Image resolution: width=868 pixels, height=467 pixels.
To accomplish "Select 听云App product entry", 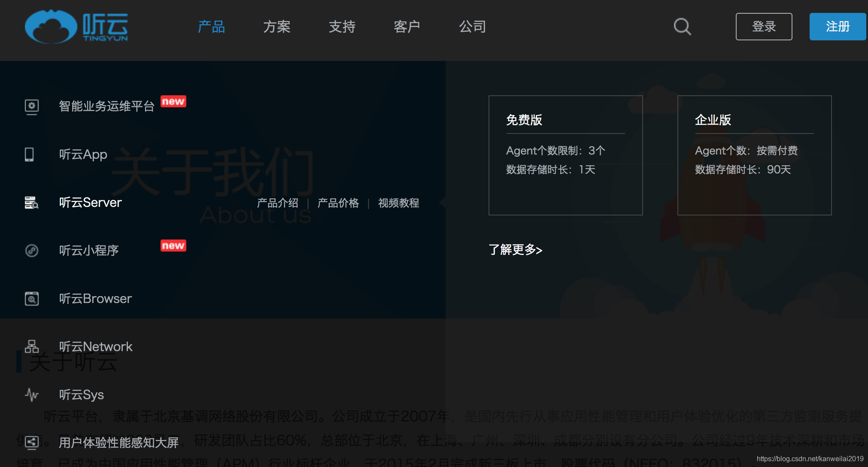I will tap(83, 155).
